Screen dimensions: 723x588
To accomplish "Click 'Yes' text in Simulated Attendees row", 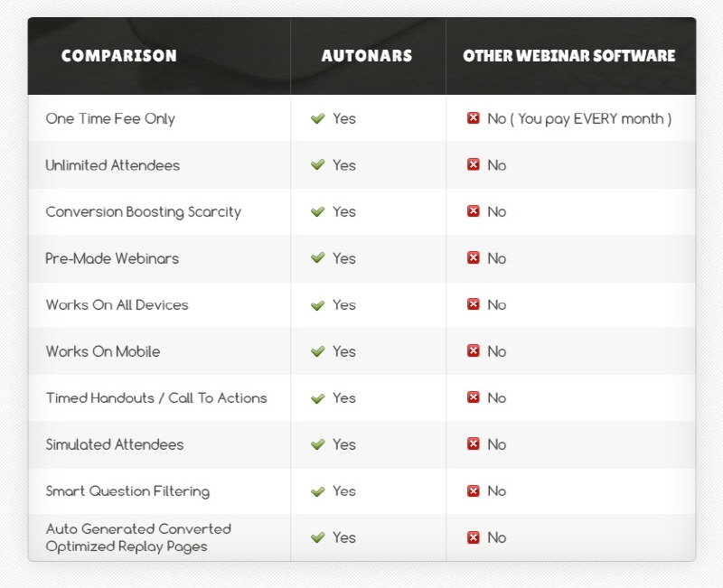I will (344, 444).
